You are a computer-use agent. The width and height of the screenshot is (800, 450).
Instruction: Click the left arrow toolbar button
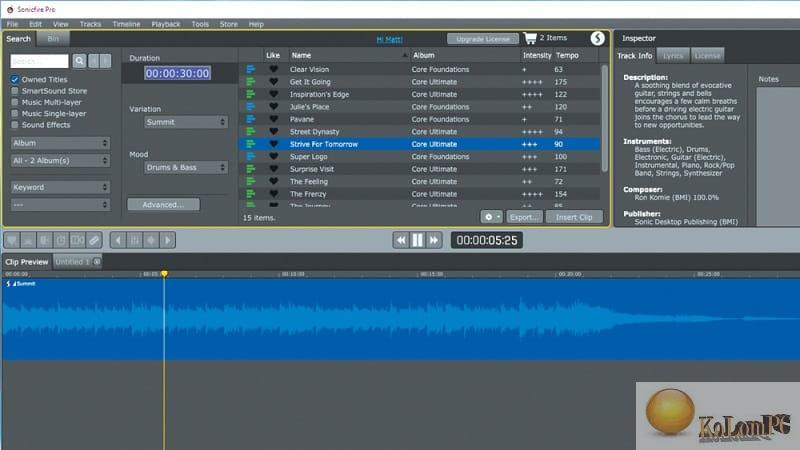click(118, 240)
